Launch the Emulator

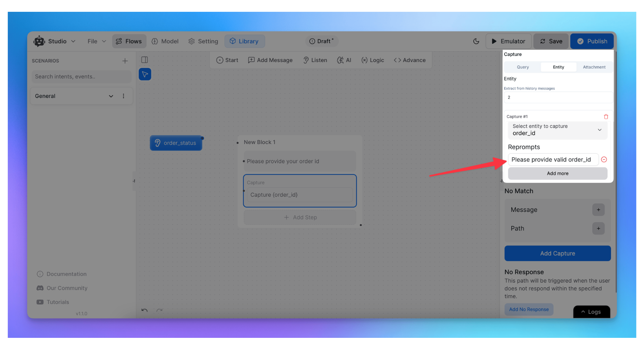pos(509,41)
